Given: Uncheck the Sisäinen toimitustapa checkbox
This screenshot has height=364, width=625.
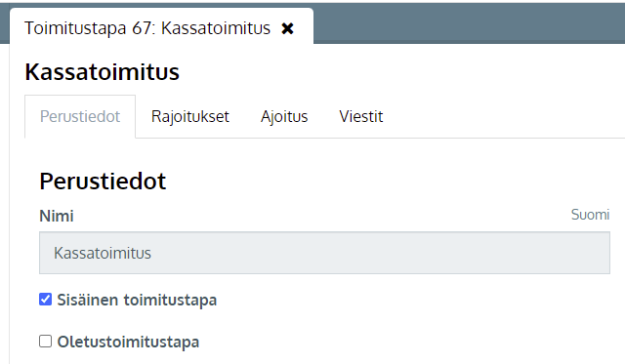Looking at the screenshot, I should 46,299.
